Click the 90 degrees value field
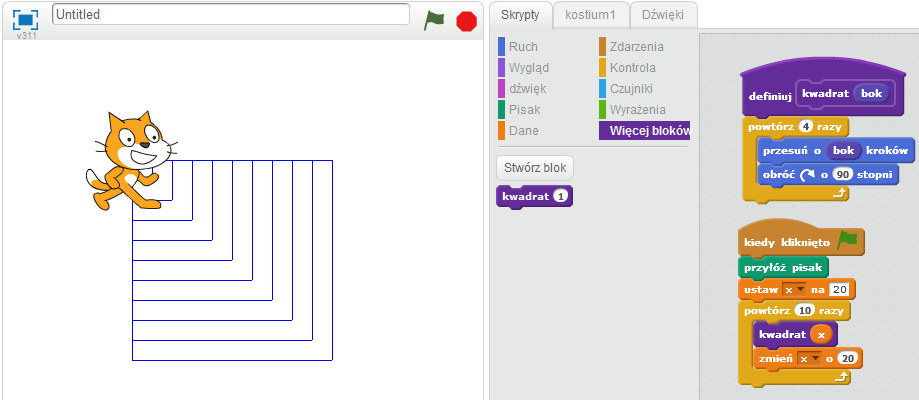This screenshot has height=400, width=919. click(x=843, y=174)
